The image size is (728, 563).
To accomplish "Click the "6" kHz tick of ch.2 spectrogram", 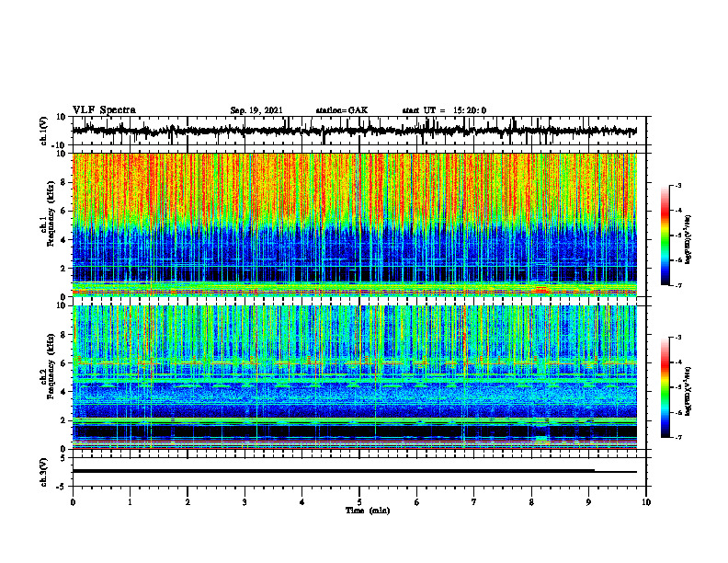I will 63,362.
